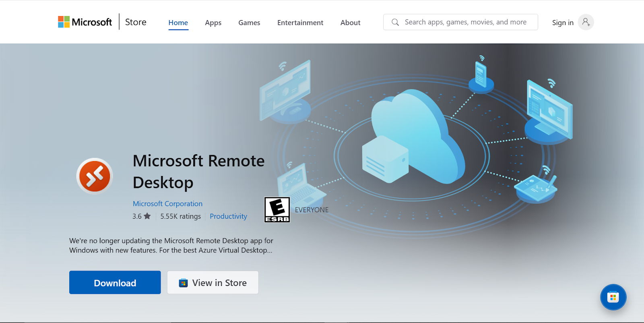
Task: Open the Apps navigation tab
Action: [213, 23]
